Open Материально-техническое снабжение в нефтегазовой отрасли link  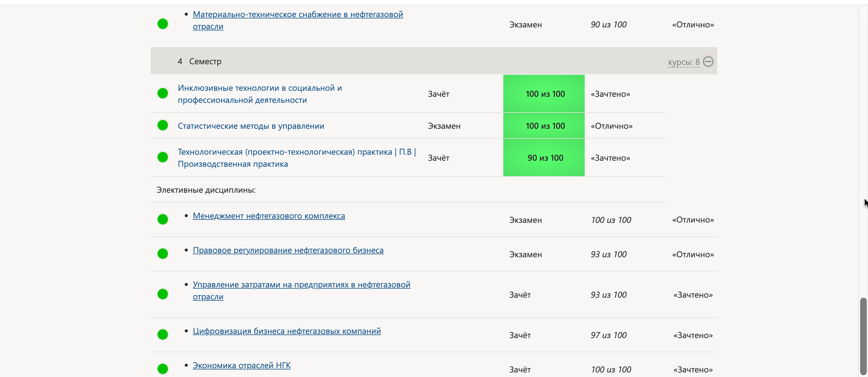click(297, 14)
